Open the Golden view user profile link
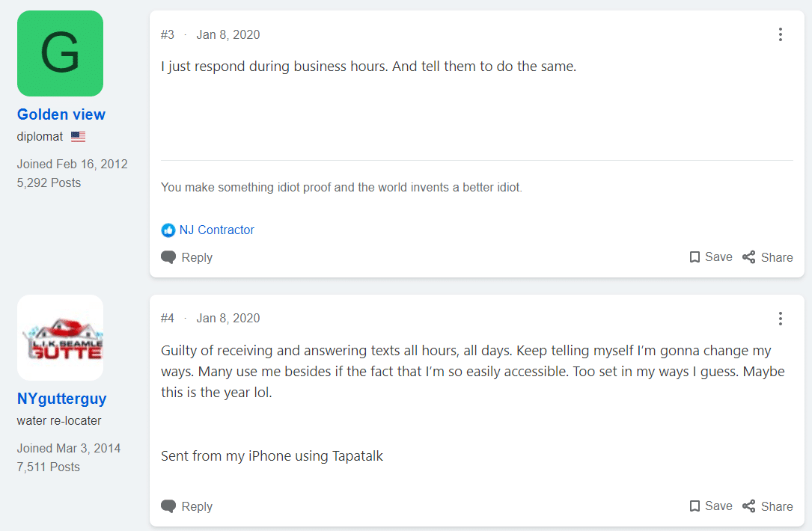The height and width of the screenshot is (531, 812). 61,114
